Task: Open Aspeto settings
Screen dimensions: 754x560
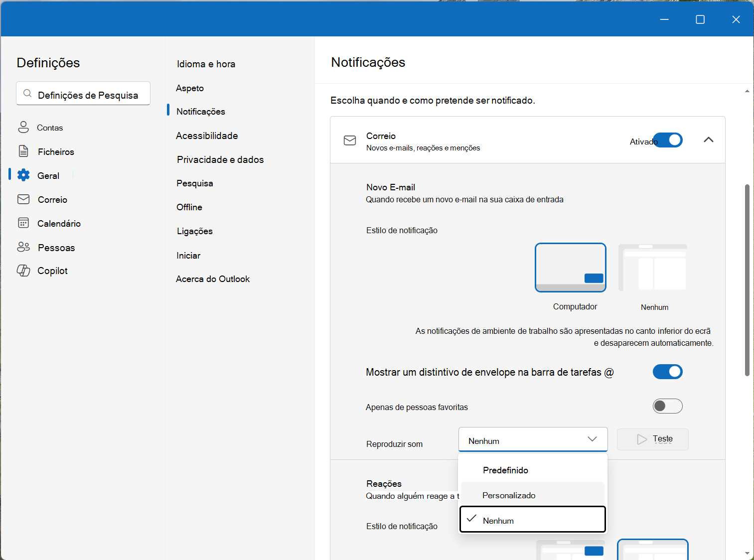Action: 190,88
